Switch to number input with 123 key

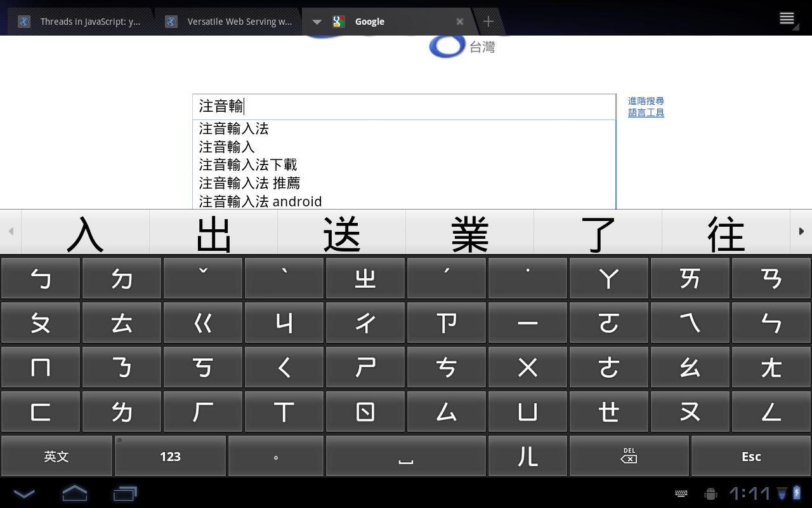pos(169,456)
